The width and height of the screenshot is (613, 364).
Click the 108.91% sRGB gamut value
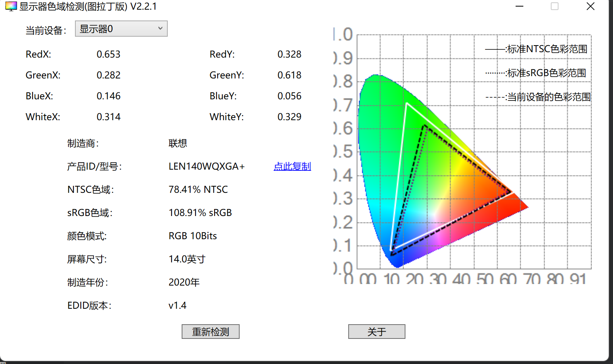200,213
